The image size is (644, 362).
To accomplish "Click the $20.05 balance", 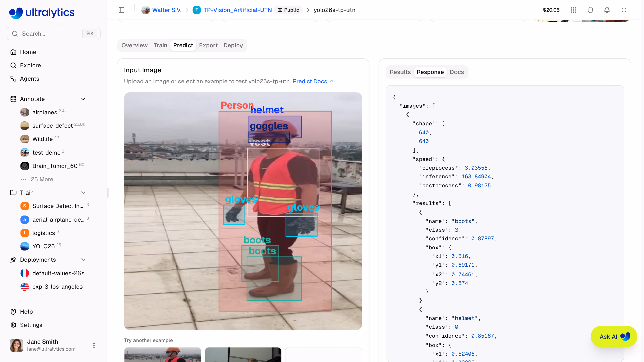I will (551, 10).
